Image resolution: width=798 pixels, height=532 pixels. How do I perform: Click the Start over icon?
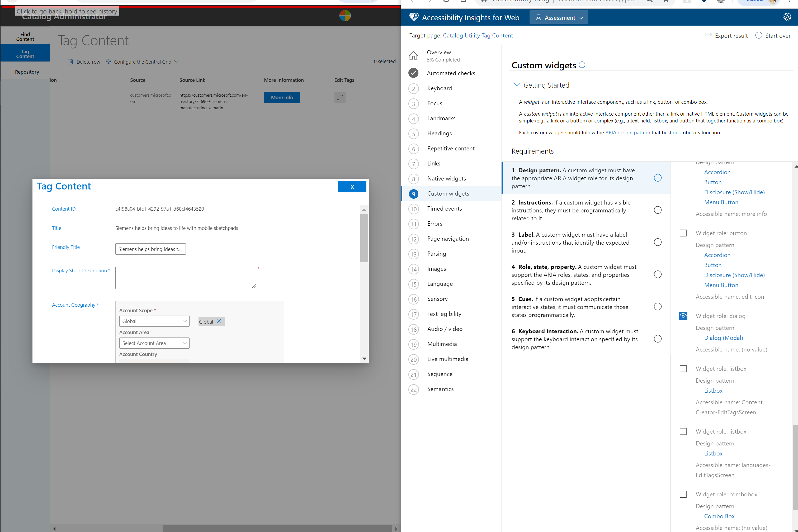pos(759,35)
